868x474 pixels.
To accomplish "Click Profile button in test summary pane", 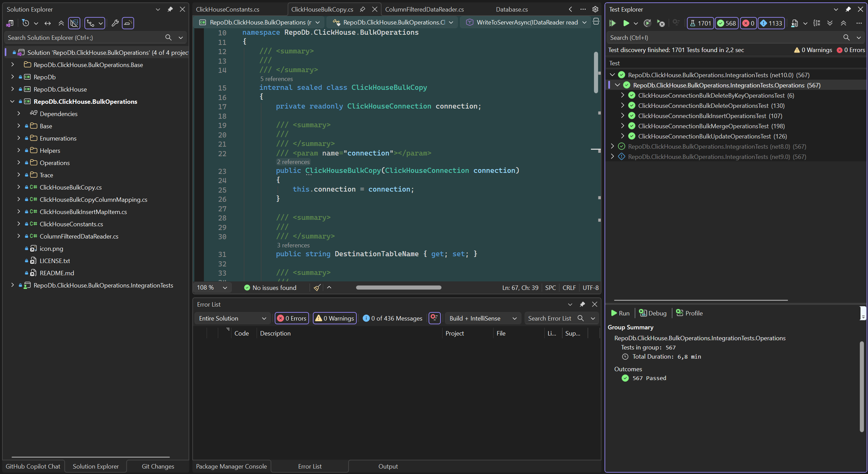I will pyautogui.click(x=689, y=313).
